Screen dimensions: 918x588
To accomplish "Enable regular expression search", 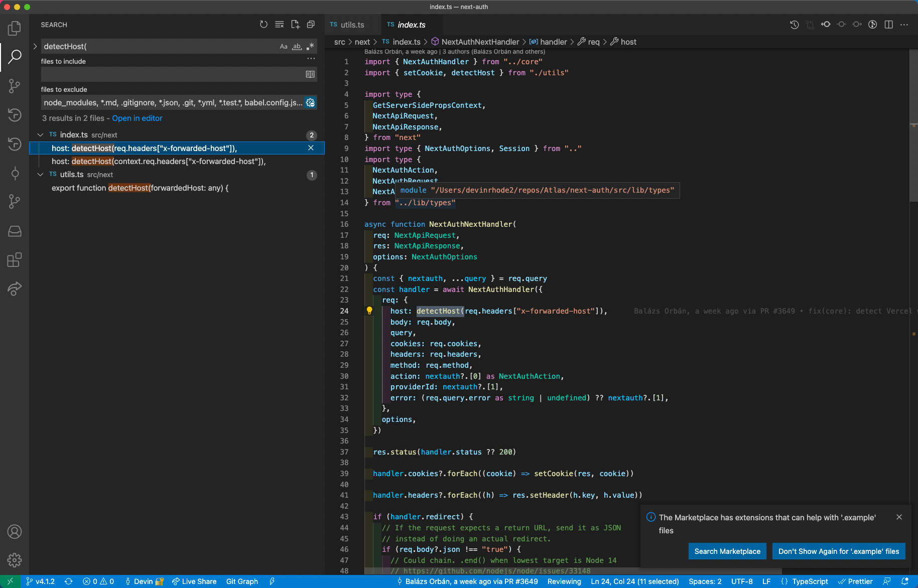I will pyautogui.click(x=310, y=46).
